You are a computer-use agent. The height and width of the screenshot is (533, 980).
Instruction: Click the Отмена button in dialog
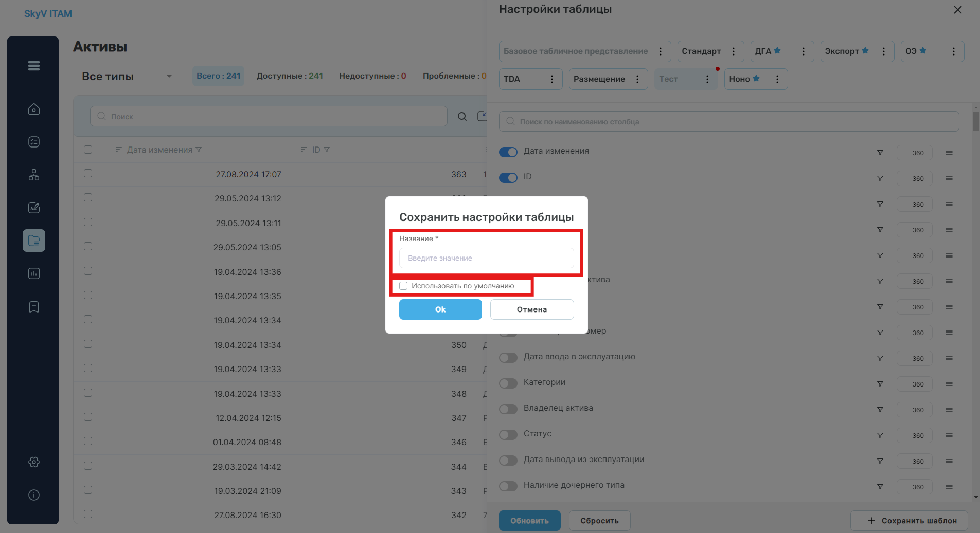532,309
